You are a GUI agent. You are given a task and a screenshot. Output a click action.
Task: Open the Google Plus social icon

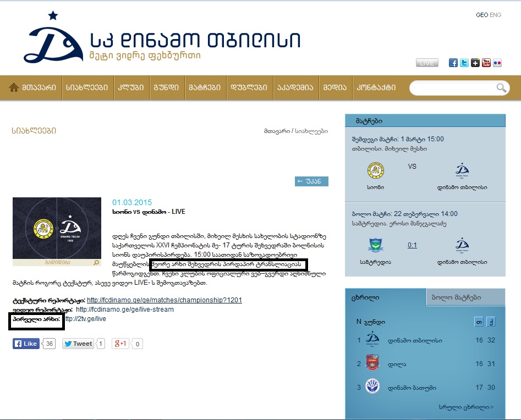point(475,63)
